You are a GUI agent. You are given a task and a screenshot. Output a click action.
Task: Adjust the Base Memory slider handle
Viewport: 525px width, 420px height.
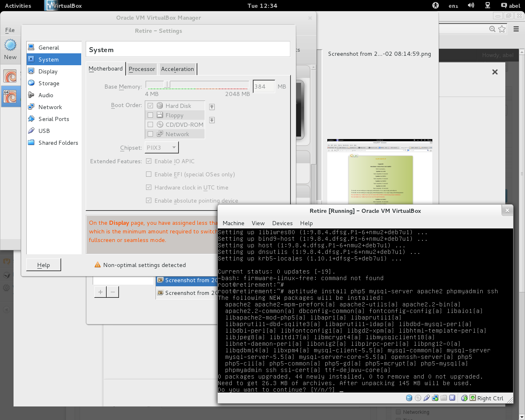167,84
